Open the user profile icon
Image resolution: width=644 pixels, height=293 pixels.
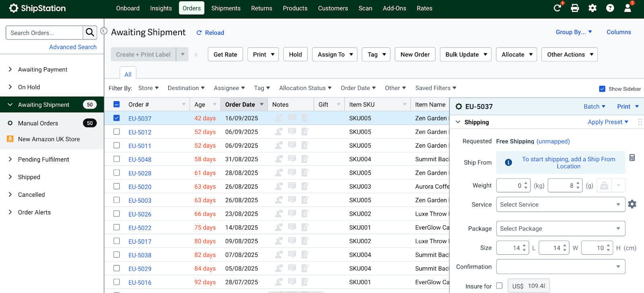627,8
